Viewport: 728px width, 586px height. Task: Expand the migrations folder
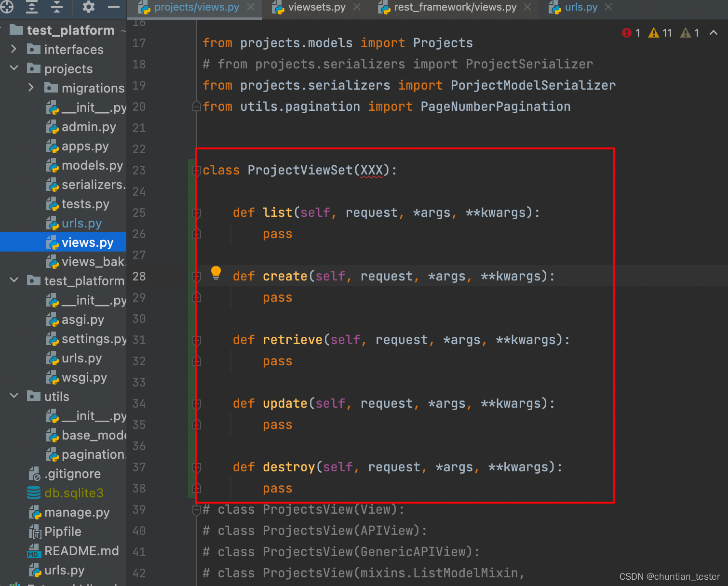coord(31,88)
